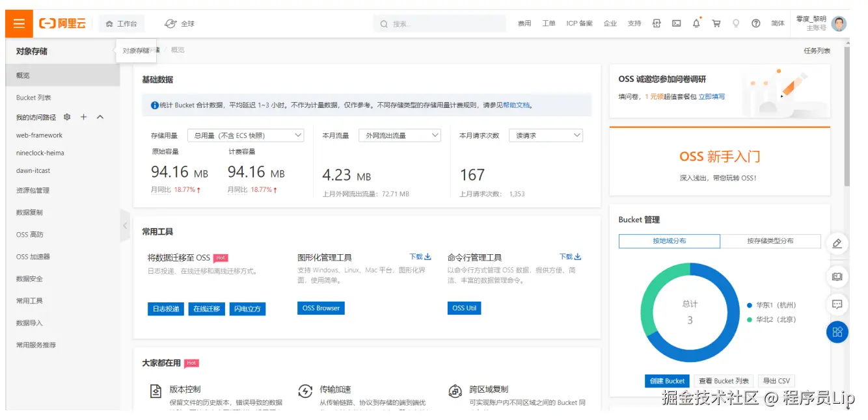Viewport: 868px width, 420px height.
Task: Click the OSS Browser button
Action: (x=321, y=308)
